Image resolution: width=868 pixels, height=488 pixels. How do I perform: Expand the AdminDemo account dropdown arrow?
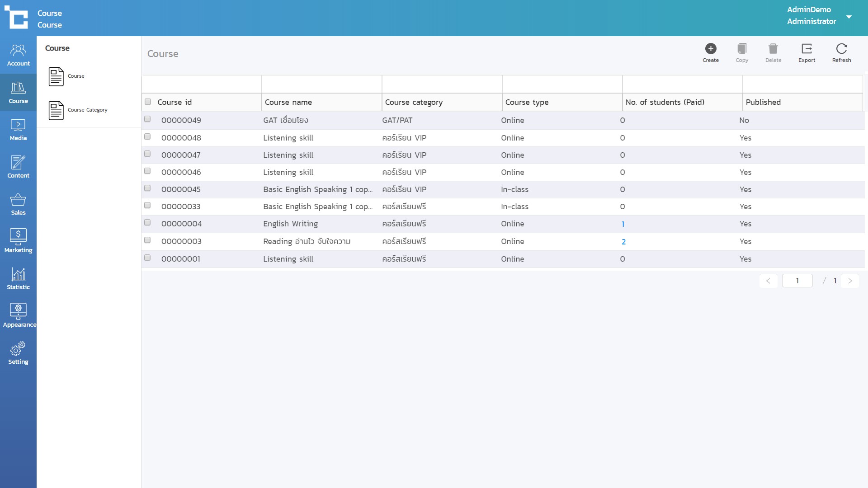(x=849, y=17)
